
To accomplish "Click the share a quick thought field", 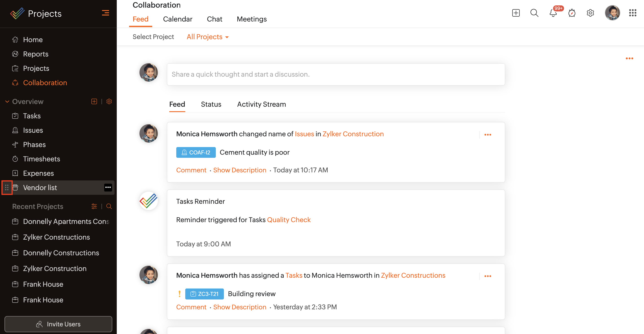I will (x=335, y=74).
